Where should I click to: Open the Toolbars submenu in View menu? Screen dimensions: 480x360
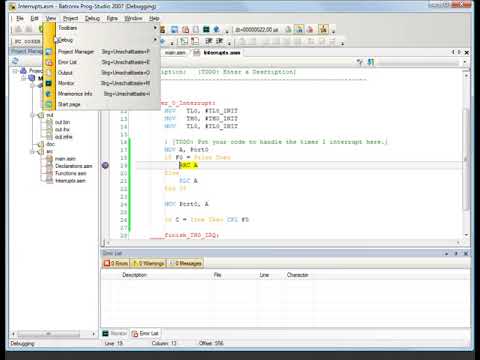click(x=100, y=28)
